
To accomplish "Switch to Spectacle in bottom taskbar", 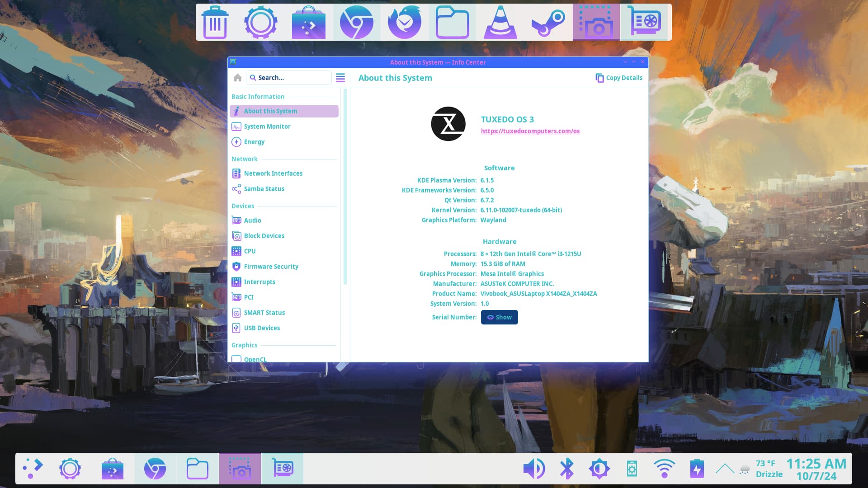I will pyautogui.click(x=240, y=469).
